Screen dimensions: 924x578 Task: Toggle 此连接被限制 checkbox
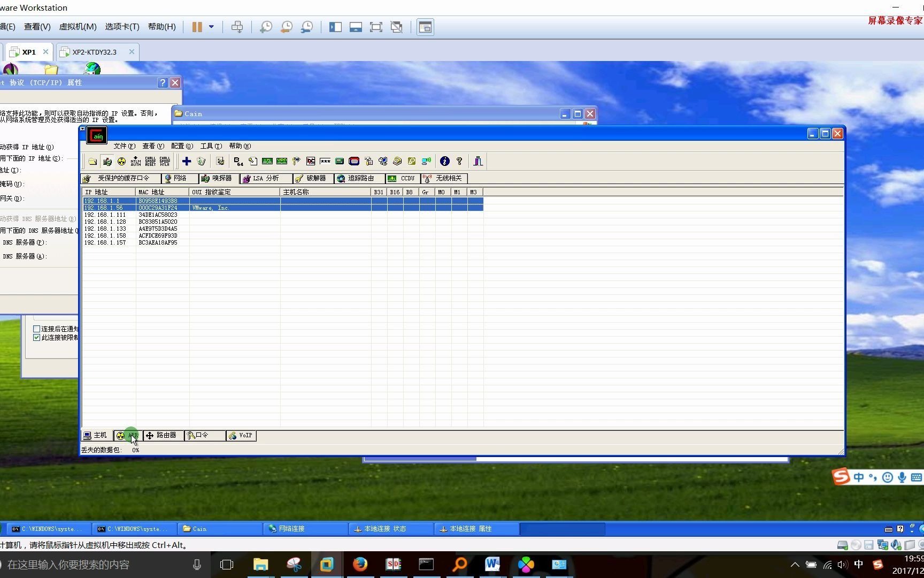(x=37, y=338)
